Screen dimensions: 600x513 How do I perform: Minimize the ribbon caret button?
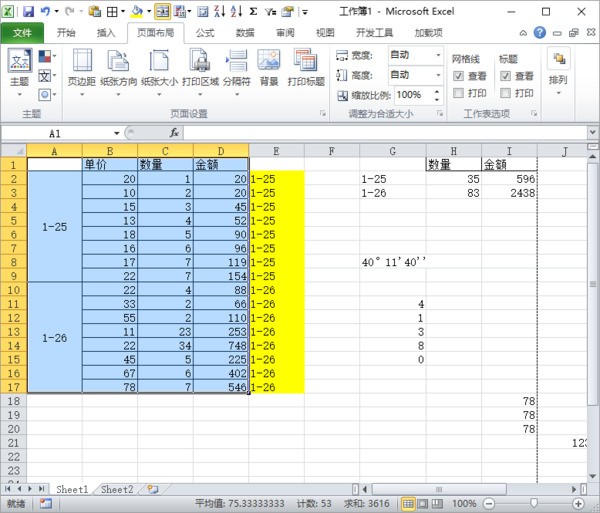click(x=523, y=33)
